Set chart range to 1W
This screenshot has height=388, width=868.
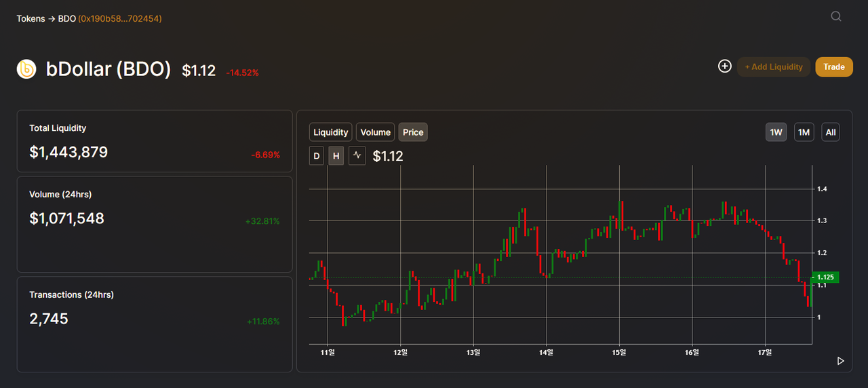point(776,132)
